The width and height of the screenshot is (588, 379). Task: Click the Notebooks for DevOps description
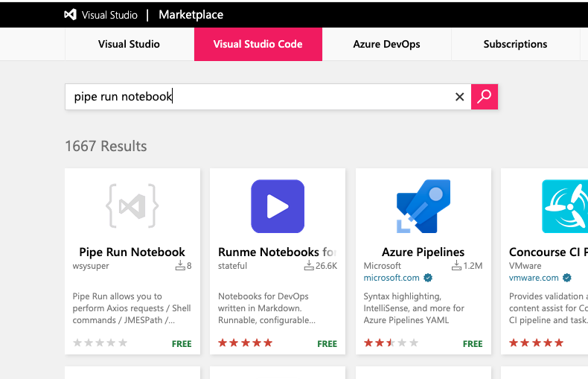tap(266, 308)
